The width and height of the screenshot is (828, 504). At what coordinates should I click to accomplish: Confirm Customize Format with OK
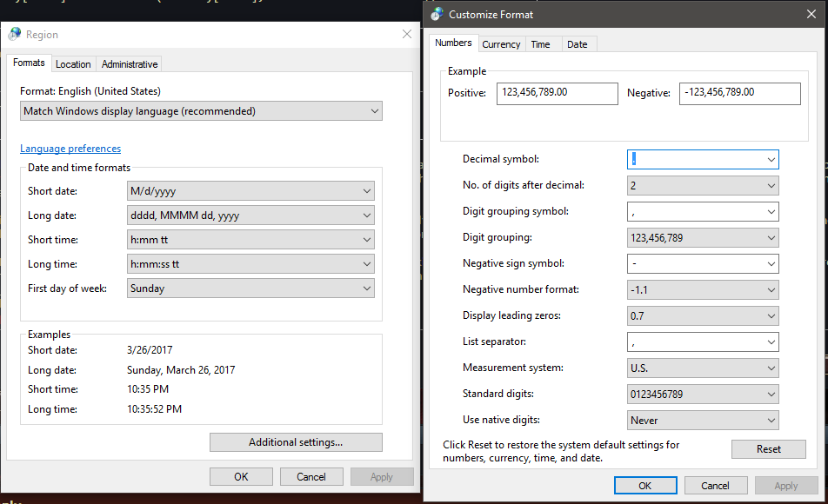pos(645,486)
